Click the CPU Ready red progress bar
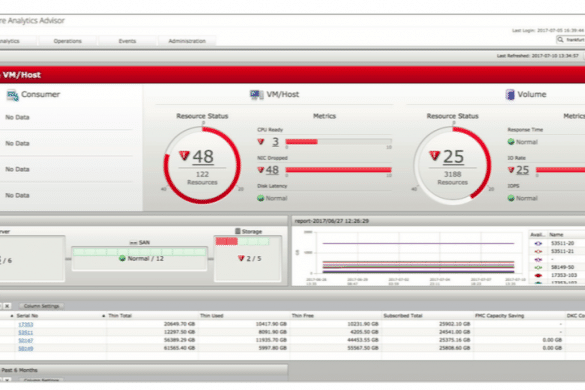Screen dimensions: 585x390 (301, 141)
